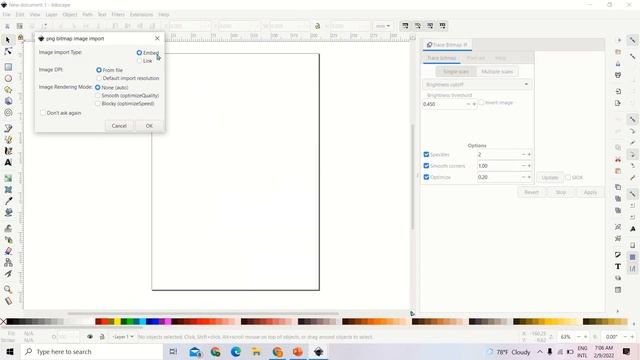Uncheck the Optimize option

pyautogui.click(x=426, y=177)
